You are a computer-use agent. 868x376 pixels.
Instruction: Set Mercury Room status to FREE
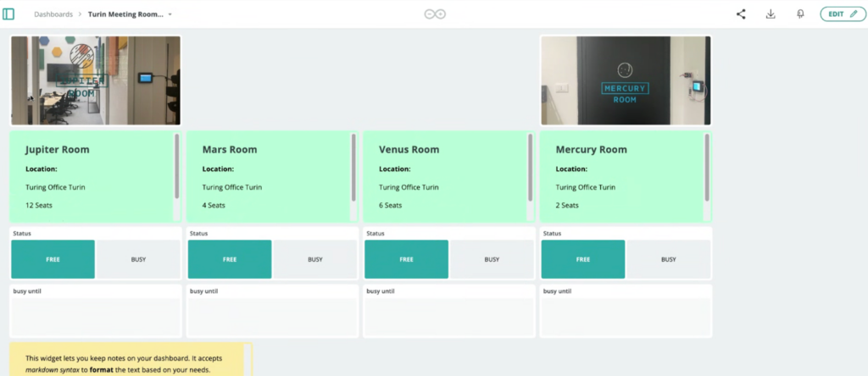click(x=583, y=259)
